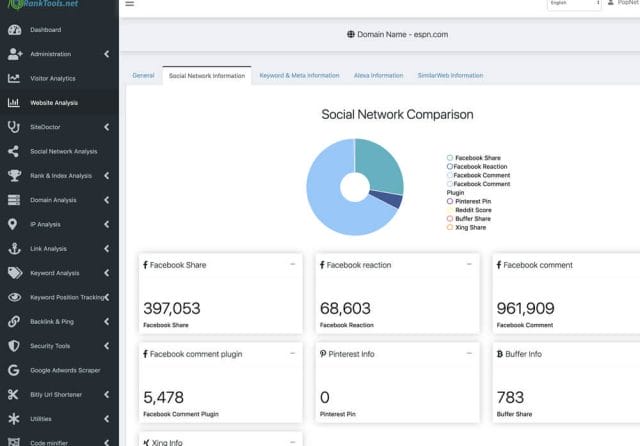640x446 pixels.
Task: Expand the Domain Analysis submenu chevron
Action: tap(107, 200)
